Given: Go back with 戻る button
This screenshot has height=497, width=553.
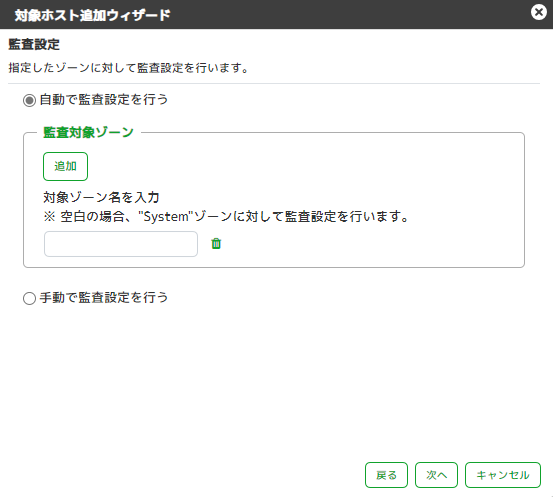Looking at the screenshot, I should pos(386,475).
